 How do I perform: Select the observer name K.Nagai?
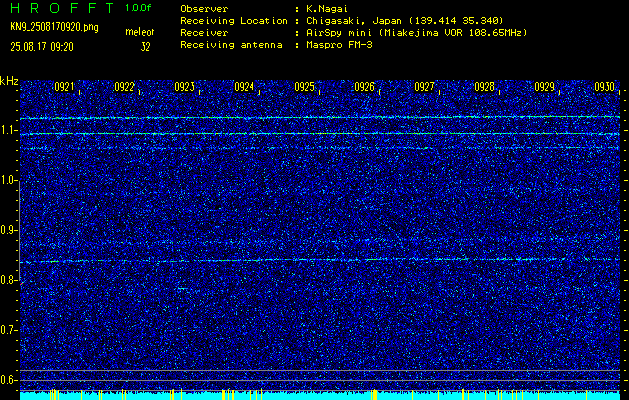pyautogui.click(x=327, y=9)
